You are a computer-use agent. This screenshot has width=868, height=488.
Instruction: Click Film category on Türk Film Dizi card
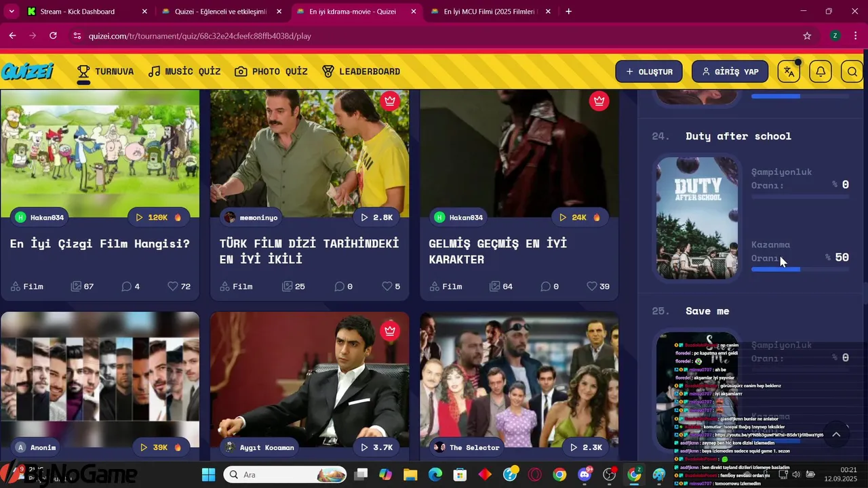pos(236,287)
